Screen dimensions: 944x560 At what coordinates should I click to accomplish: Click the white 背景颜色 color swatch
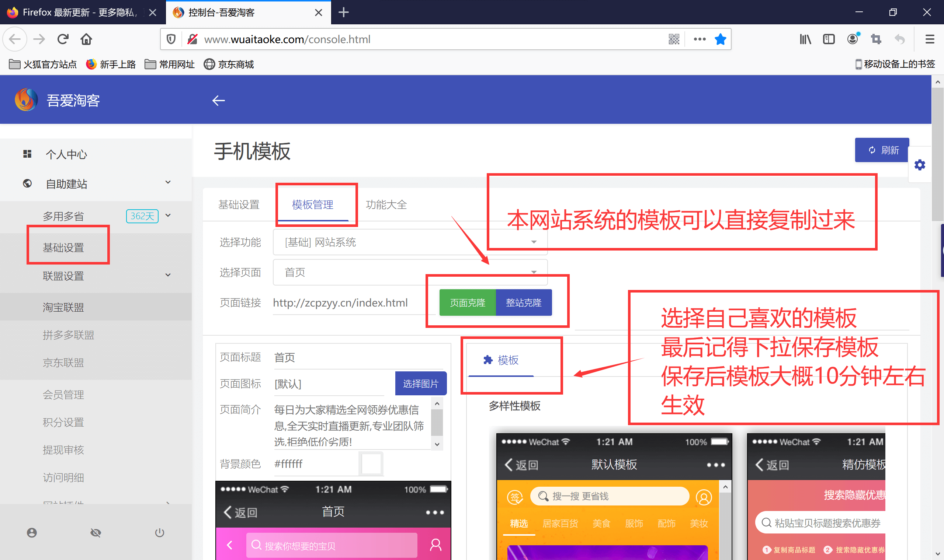pos(371,463)
